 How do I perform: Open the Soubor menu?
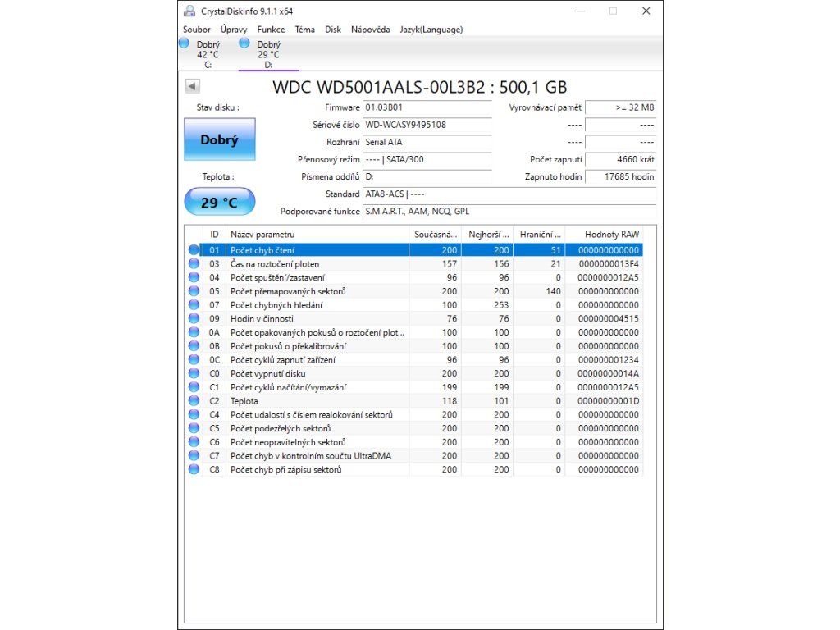coord(197,30)
